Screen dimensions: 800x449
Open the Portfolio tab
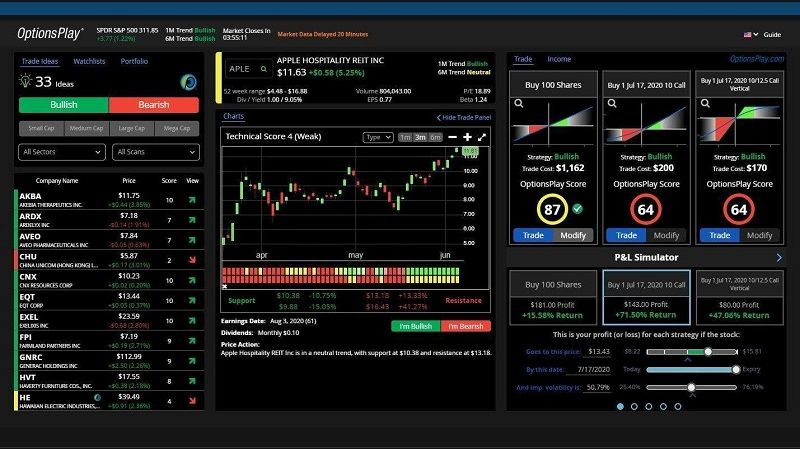tap(134, 61)
